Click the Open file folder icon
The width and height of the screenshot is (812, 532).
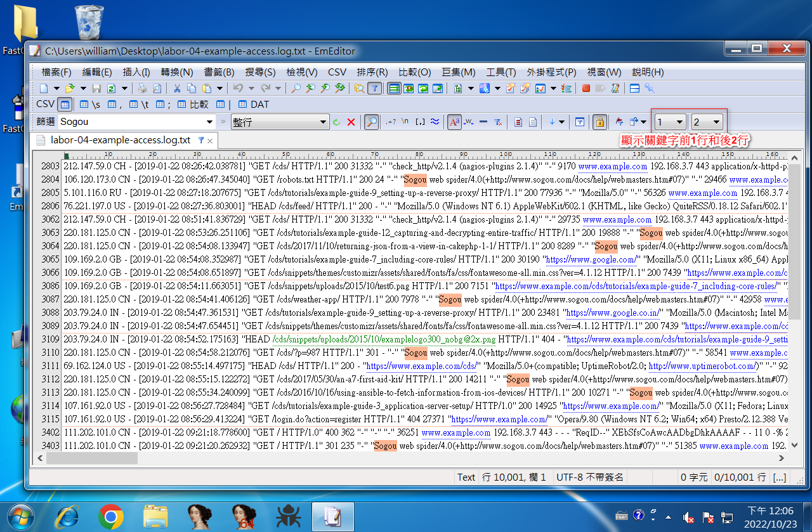point(70,89)
